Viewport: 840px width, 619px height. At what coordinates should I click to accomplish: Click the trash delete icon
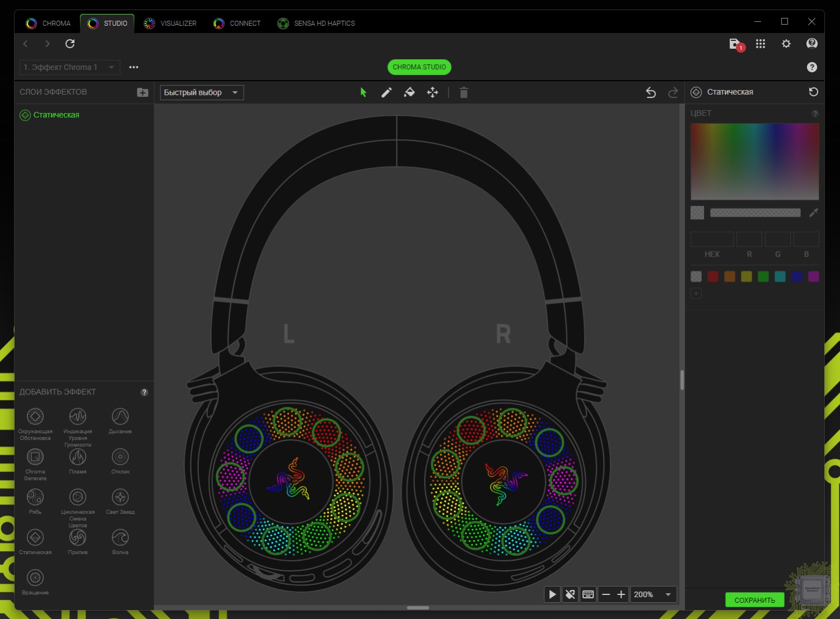464,92
